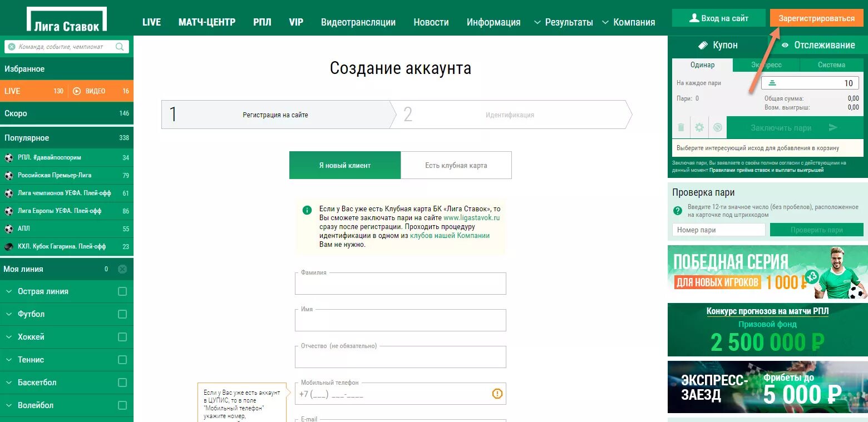
Task: Click the Победная серия promo banner
Action: (x=768, y=272)
